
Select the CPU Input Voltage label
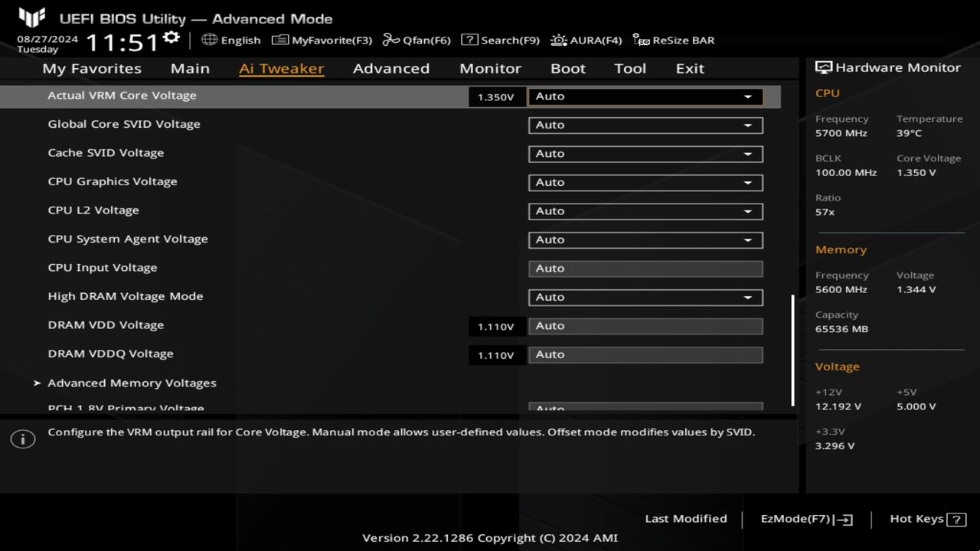click(x=103, y=268)
